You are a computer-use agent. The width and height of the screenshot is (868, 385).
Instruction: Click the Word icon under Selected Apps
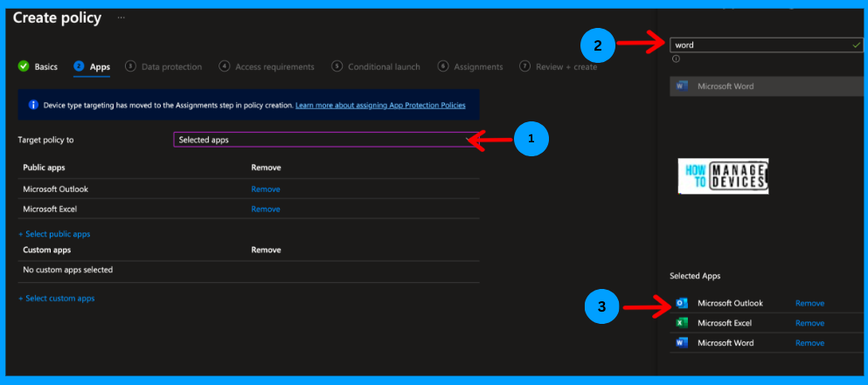682,343
